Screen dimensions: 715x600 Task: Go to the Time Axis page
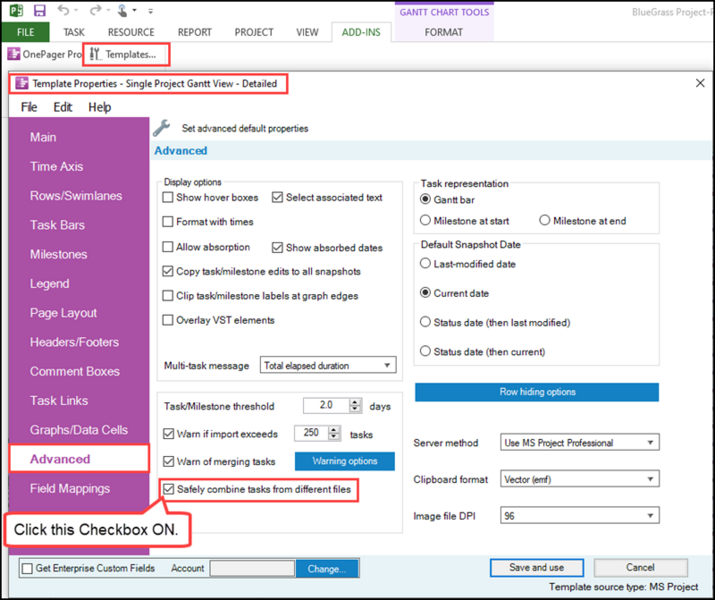[57, 166]
